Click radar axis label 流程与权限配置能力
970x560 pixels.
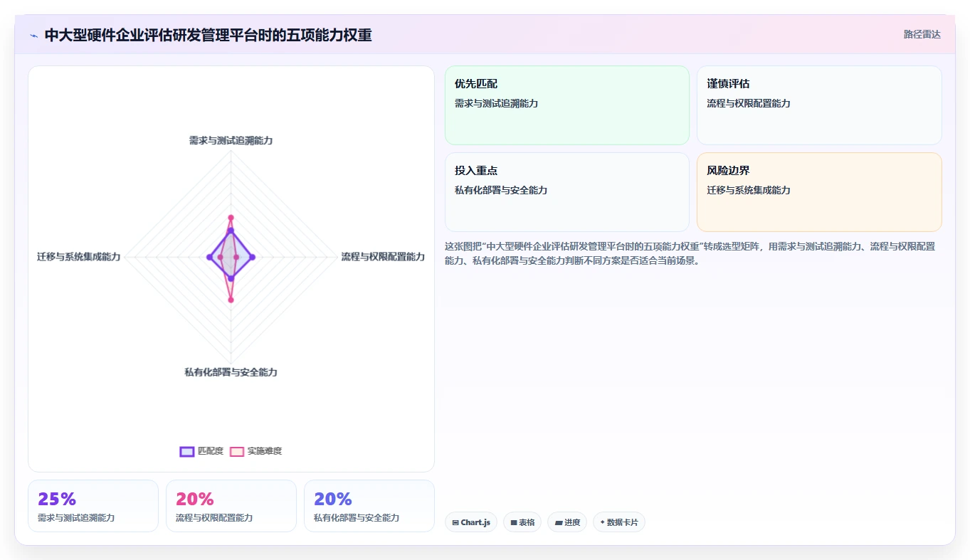[383, 256]
